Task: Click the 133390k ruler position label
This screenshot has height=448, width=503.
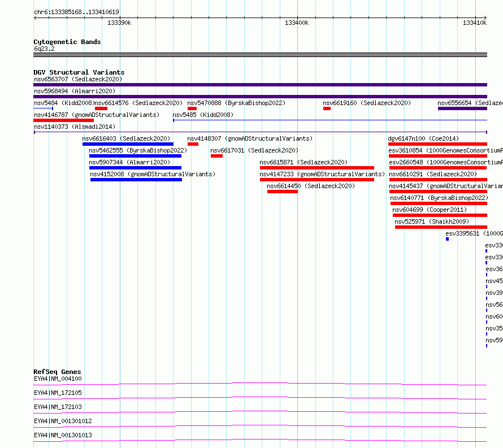Action: (119, 23)
